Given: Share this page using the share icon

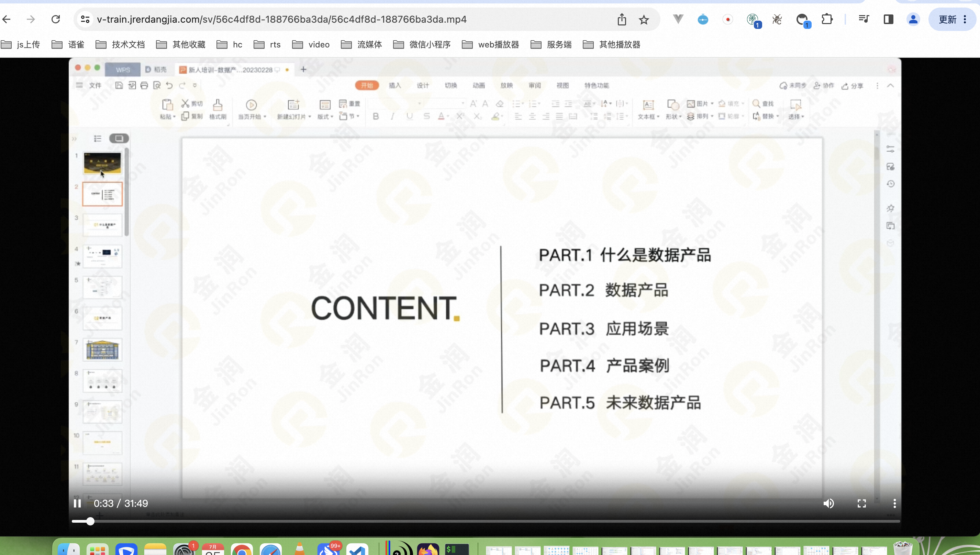Looking at the screenshot, I should (x=622, y=19).
